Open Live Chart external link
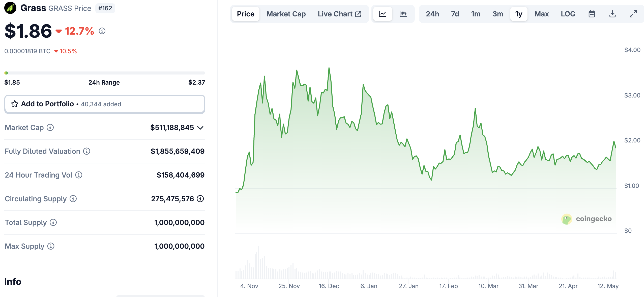 click(x=339, y=14)
